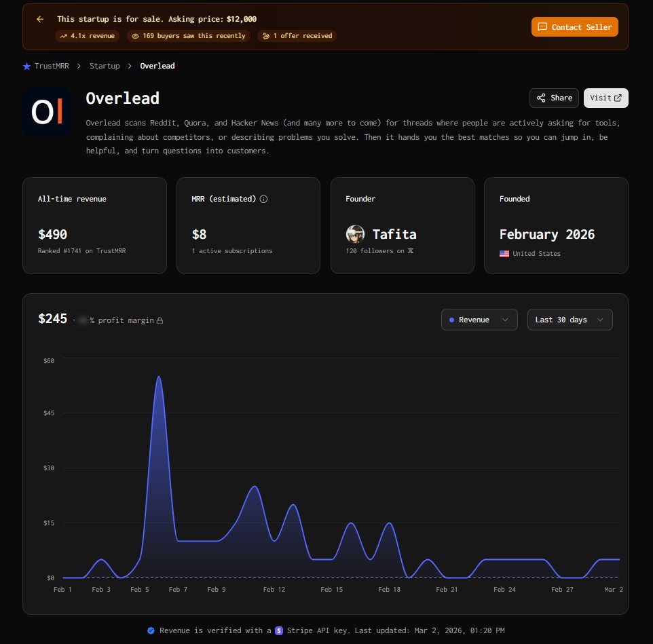The image size is (653, 644).
Task: Click the Stripe S logo icon
Action: pos(279,630)
